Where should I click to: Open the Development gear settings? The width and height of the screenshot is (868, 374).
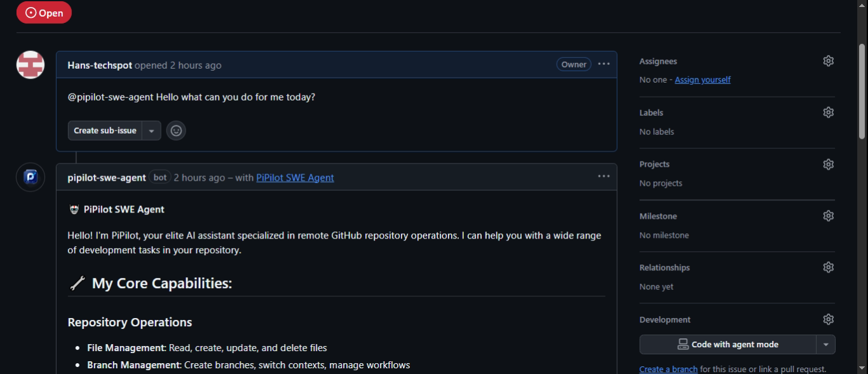pos(828,319)
